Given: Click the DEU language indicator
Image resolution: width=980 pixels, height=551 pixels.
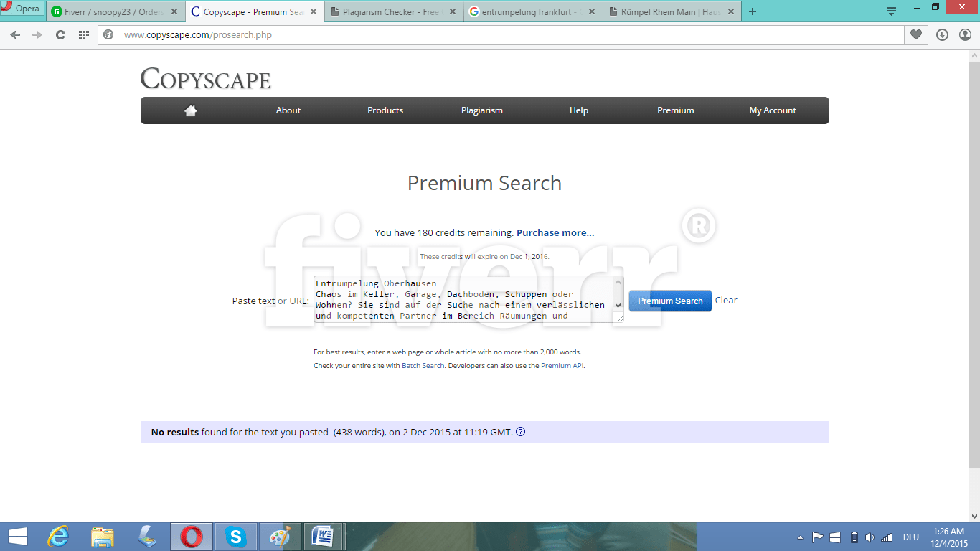Looking at the screenshot, I should (x=910, y=537).
